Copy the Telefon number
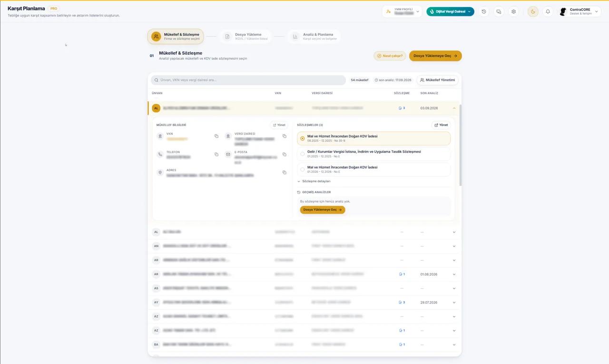The height and width of the screenshot is (364, 609). 216,155
